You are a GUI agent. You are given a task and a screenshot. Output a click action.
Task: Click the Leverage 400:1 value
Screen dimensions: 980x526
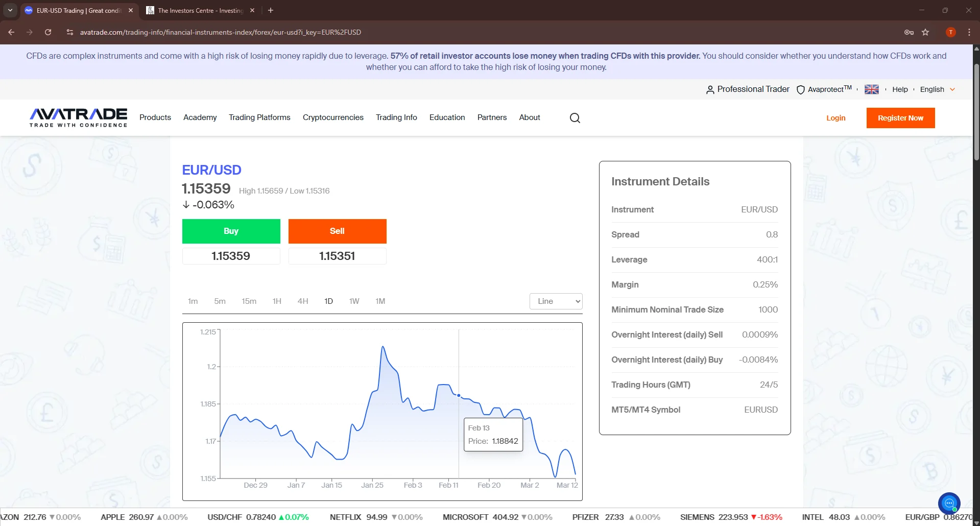(x=767, y=259)
